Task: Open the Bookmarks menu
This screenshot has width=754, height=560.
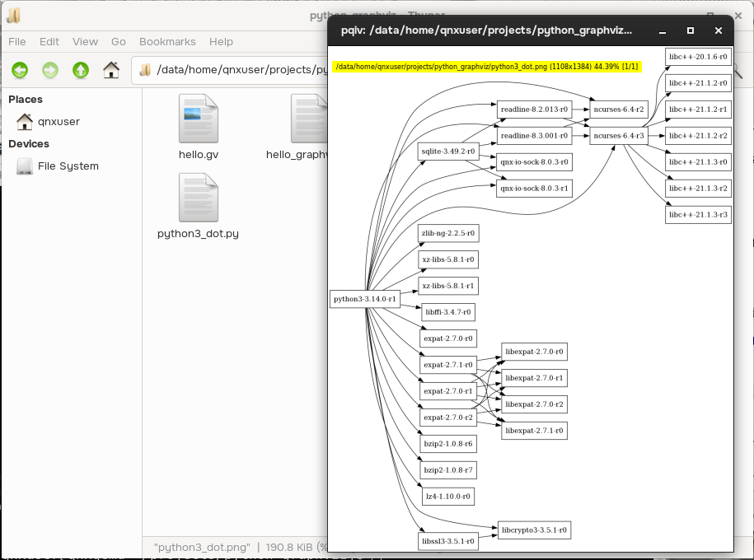Action: click(x=167, y=42)
